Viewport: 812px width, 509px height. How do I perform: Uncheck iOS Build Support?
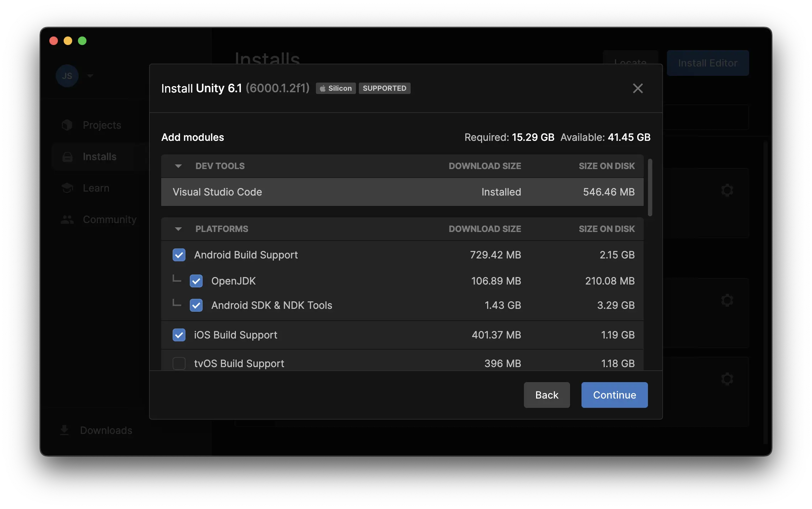point(179,335)
